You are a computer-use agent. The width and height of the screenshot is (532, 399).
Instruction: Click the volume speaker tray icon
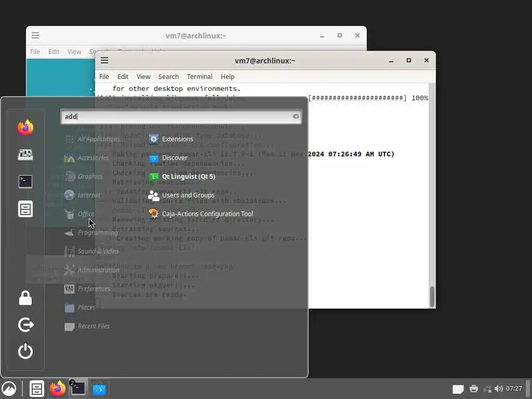[x=498, y=389]
